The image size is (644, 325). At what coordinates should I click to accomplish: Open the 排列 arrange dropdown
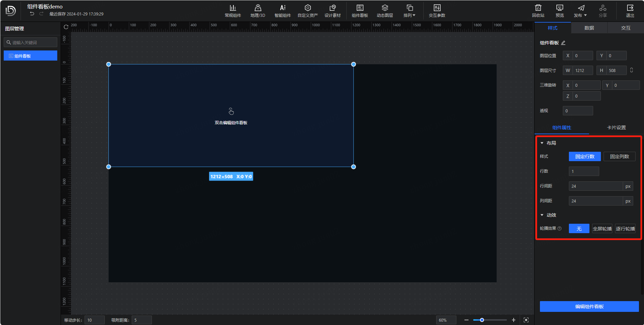click(409, 10)
